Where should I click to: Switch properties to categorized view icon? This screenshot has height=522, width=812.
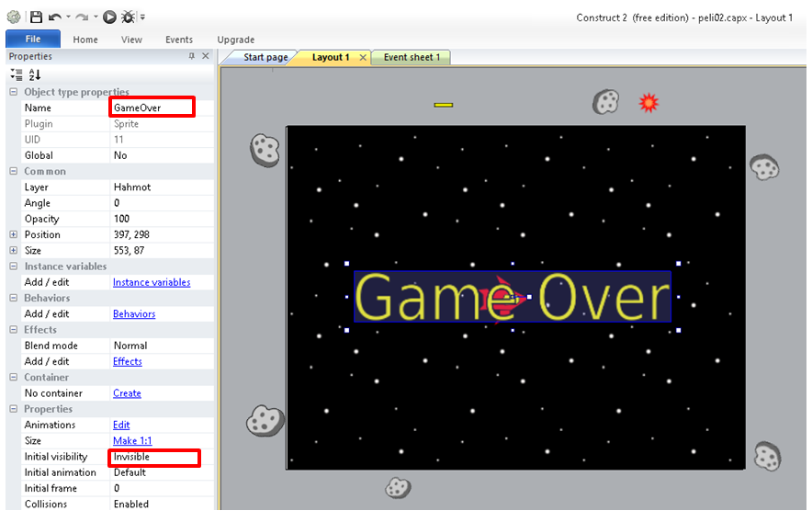click(16, 74)
